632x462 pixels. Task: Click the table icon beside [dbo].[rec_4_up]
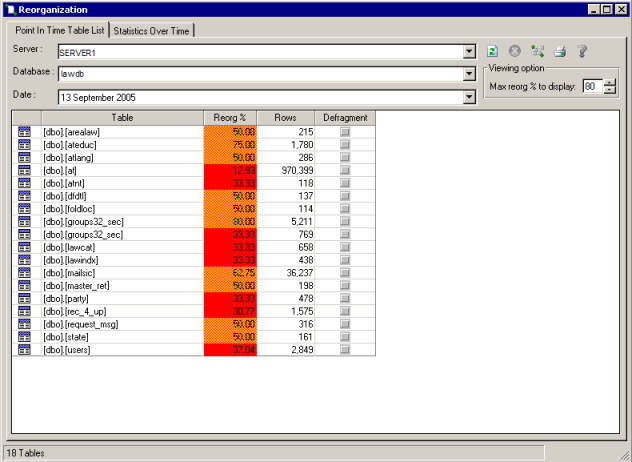(24, 311)
